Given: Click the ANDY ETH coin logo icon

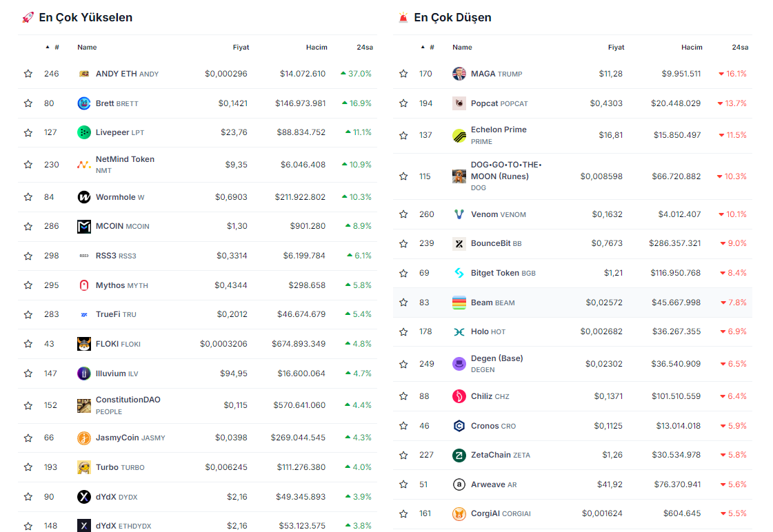Looking at the screenshot, I should pyautogui.click(x=84, y=74).
